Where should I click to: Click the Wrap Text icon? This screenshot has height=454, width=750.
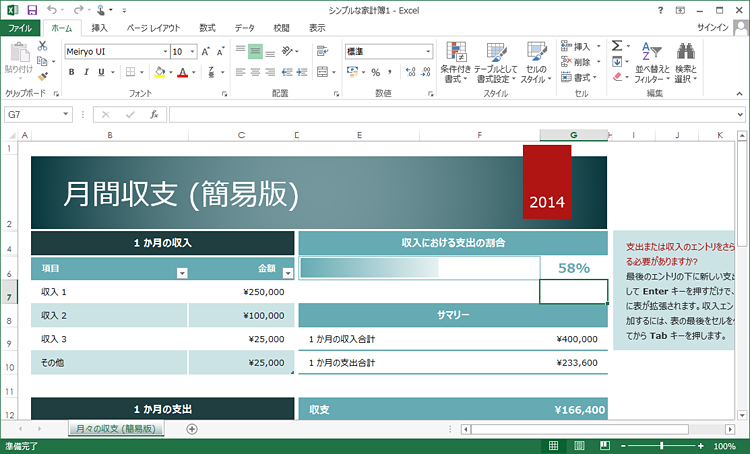(322, 51)
